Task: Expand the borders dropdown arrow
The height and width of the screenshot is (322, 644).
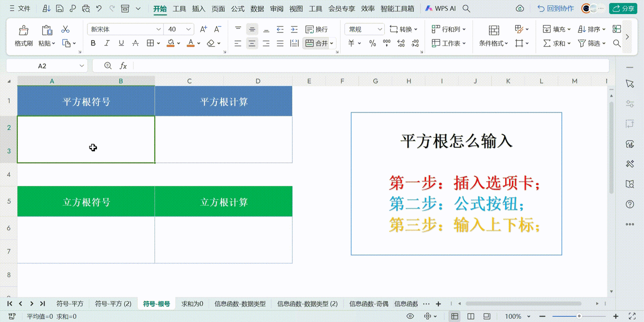Action: tap(159, 43)
